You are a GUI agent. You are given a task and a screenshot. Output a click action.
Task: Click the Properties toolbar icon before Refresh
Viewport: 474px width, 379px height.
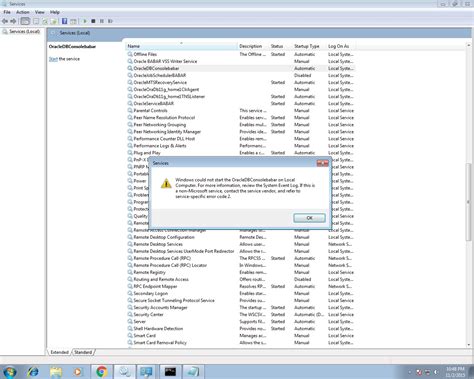click(x=36, y=21)
